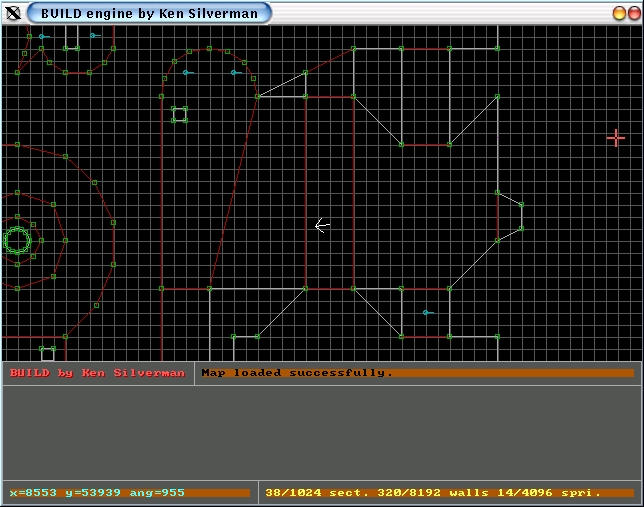Click the '38/1024 sect.' sector count
Viewport: 644px width, 507px height.
click(317, 492)
